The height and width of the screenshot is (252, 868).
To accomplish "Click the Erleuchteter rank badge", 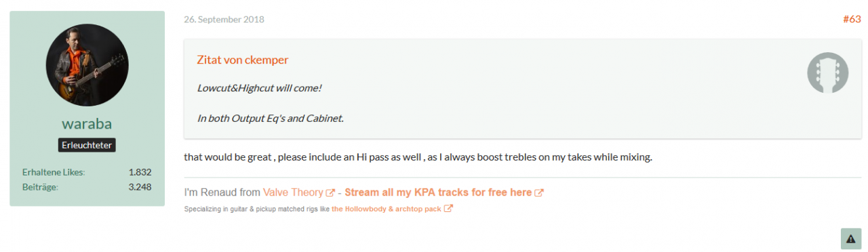I will point(87,145).
